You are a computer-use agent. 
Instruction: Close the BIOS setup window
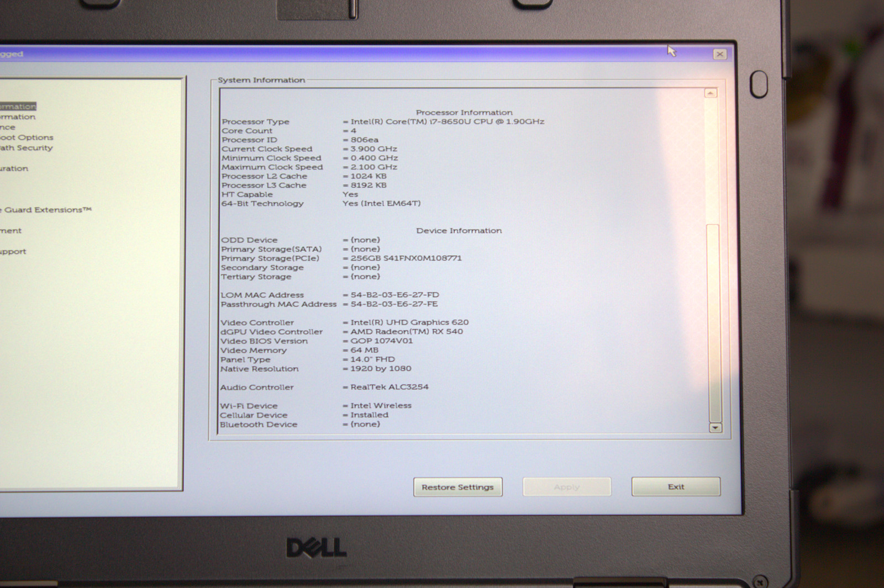719,54
